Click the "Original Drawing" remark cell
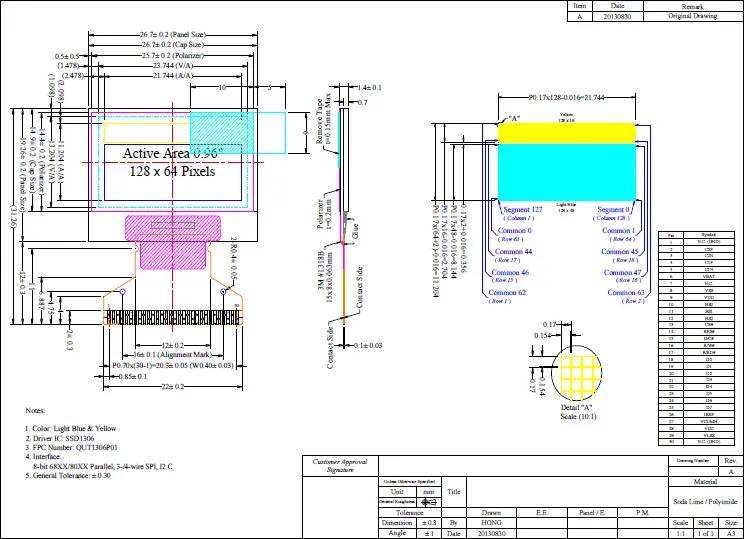 pyautogui.click(x=693, y=16)
